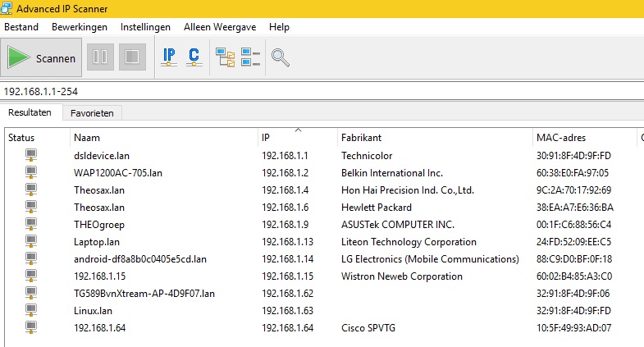Click the Wistron Neweb Corporation cell
644x347 pixels.
[x=402, y=276]
